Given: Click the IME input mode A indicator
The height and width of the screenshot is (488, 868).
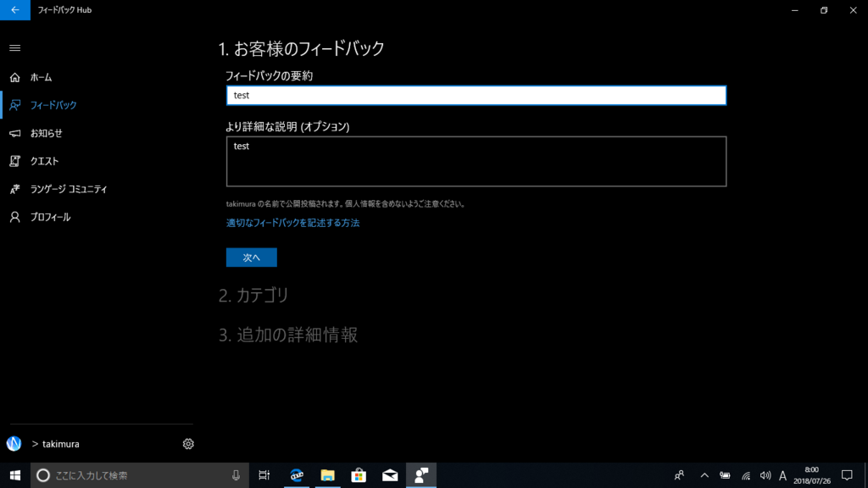Looking at the screenshot, I should pos(782,475).
